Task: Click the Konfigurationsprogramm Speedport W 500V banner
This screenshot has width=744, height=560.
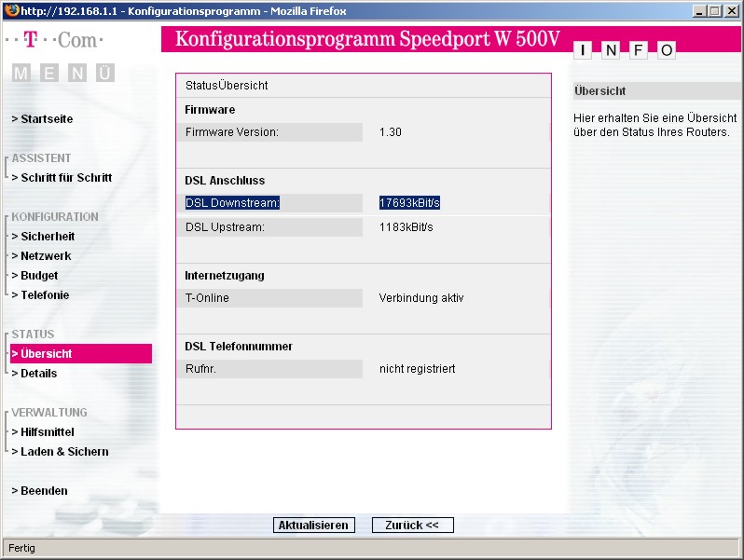Action: [367, 39]
